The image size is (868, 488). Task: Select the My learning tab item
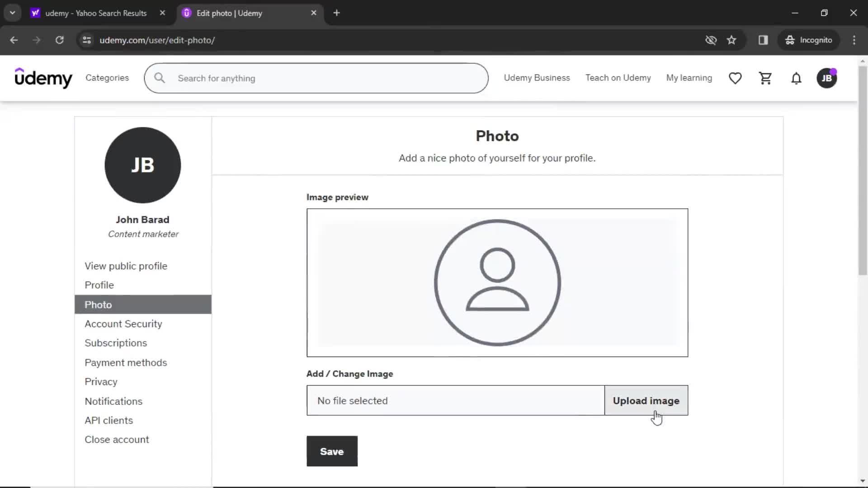tap(689, 78)
